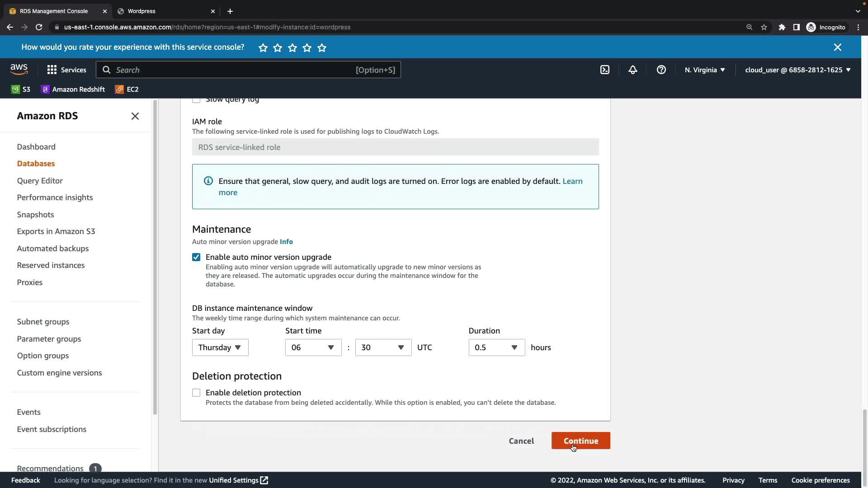Image resolution: width=868 pixels, height=488 pixels.
Task: Check the Slow query log box
Action: (196, 100)
